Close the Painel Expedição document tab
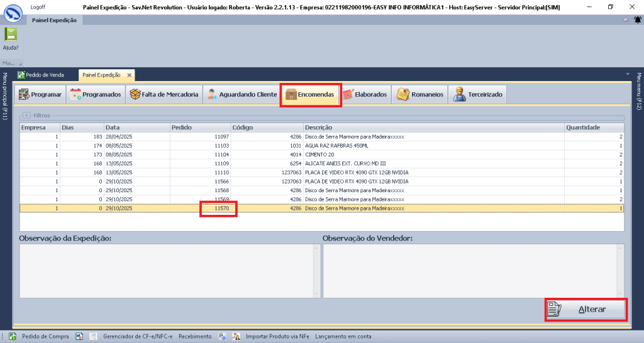The height and width of the screenshot is (343, 644). (x=130, y=75)
